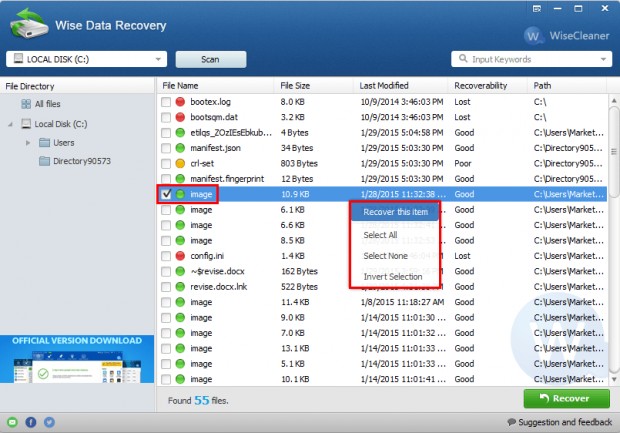Open the LOCAL DISK (C:) drive dropdown
This screenshot has width=620, height=433.
159,59
